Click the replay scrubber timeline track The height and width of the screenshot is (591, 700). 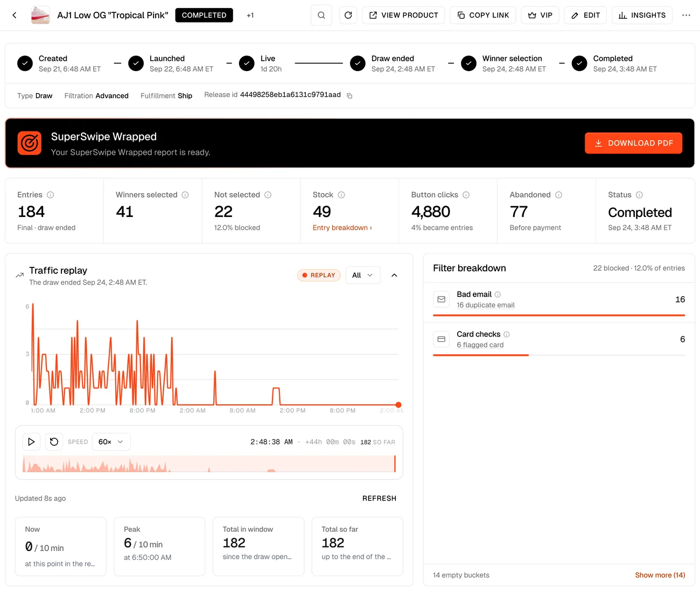click(209, 464)
